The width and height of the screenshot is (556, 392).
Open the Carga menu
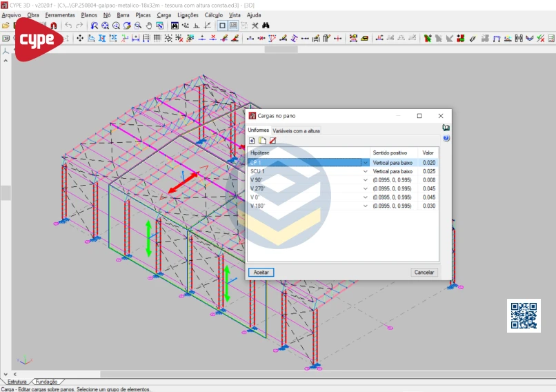164,14
